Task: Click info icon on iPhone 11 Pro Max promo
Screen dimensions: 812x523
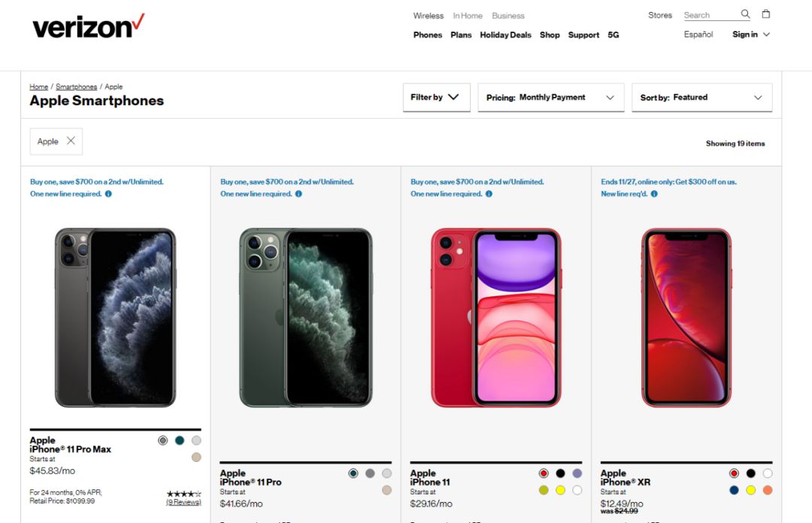Action: pos(108,194)
